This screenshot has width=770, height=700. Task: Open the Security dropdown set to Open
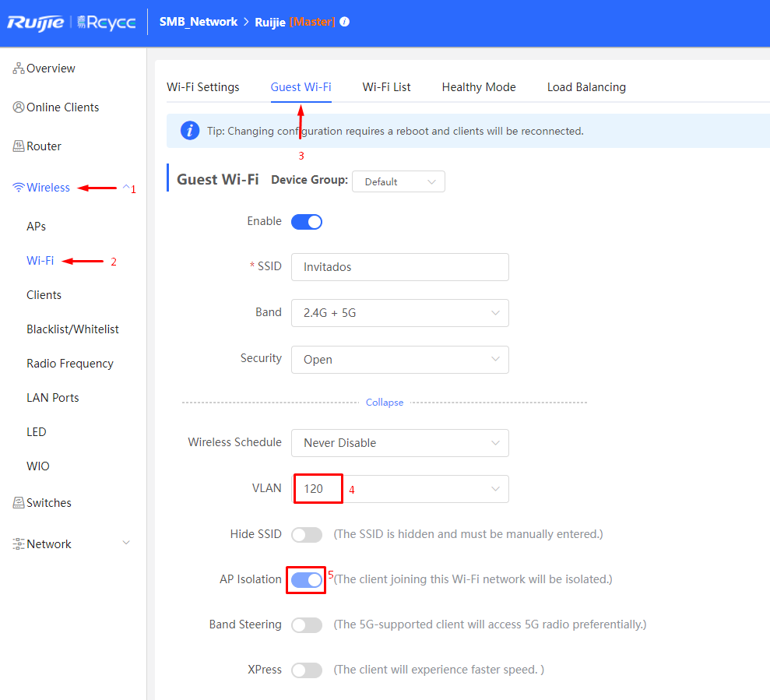pyautogui.click(x=399, y=360)
